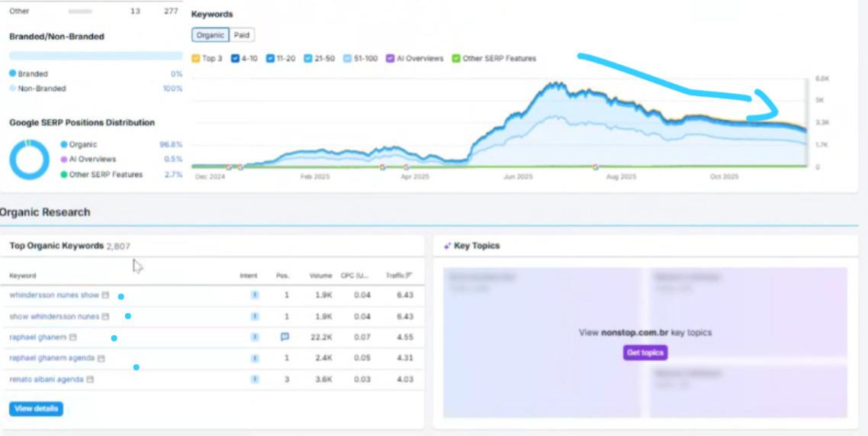Click the SERP Positions Distribution donut chart
The width and height of the screenshot is (868, 436).
29,160
